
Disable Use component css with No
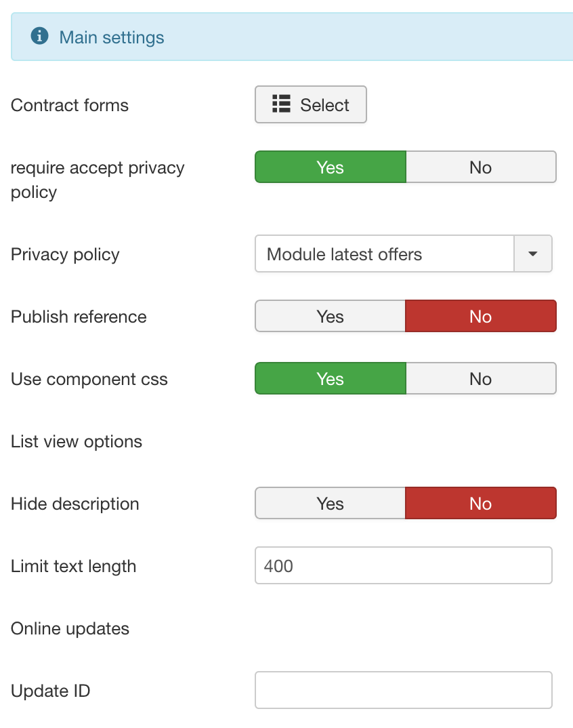(x=481, y=378)
